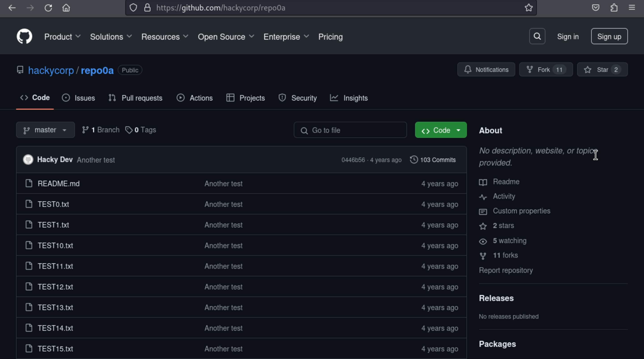This screenshot has width=644, height=359.
Task: Switch to the Pull requests tab
Action: pos(136,98)
